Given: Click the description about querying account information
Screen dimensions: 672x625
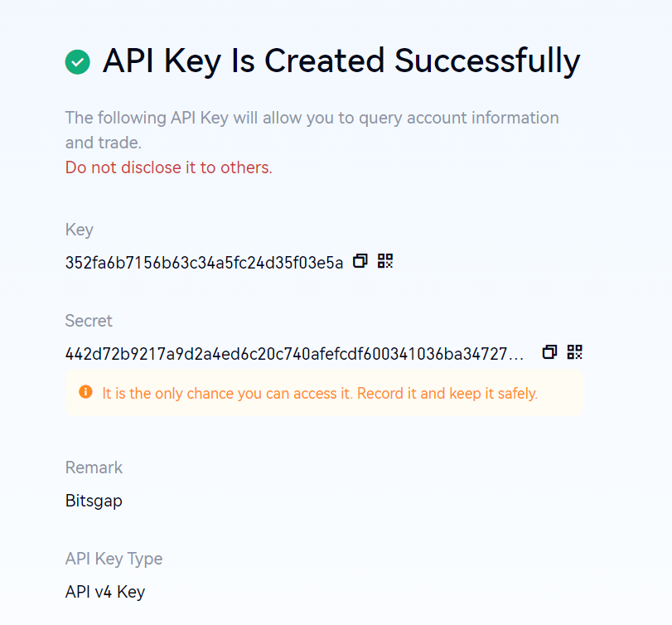Looking at the screenshot, I should (312, 118).
